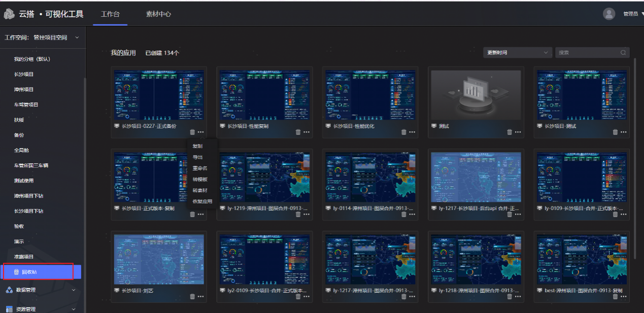
Task: Switch to the 素材中心 tab
Action: (158, 14)
